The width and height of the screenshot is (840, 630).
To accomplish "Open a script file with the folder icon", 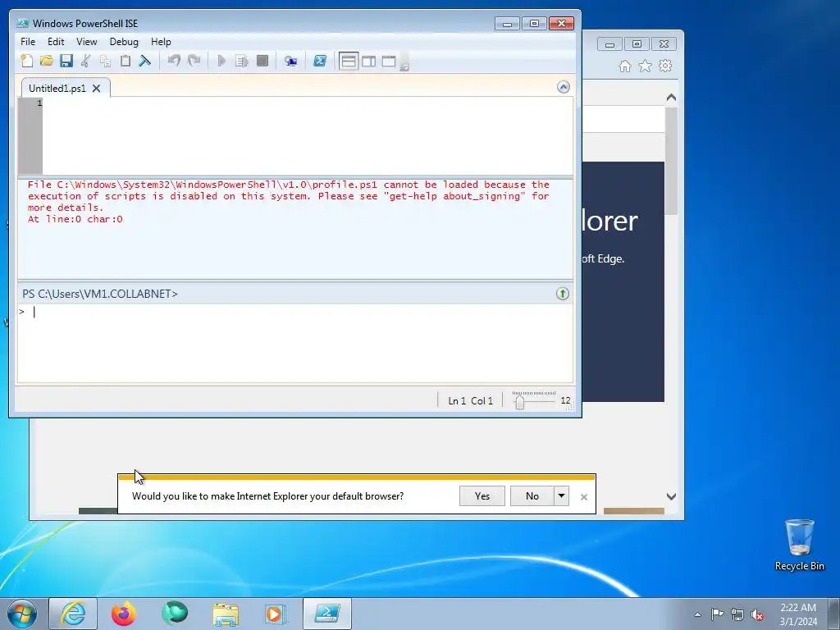I will (47, 61).
